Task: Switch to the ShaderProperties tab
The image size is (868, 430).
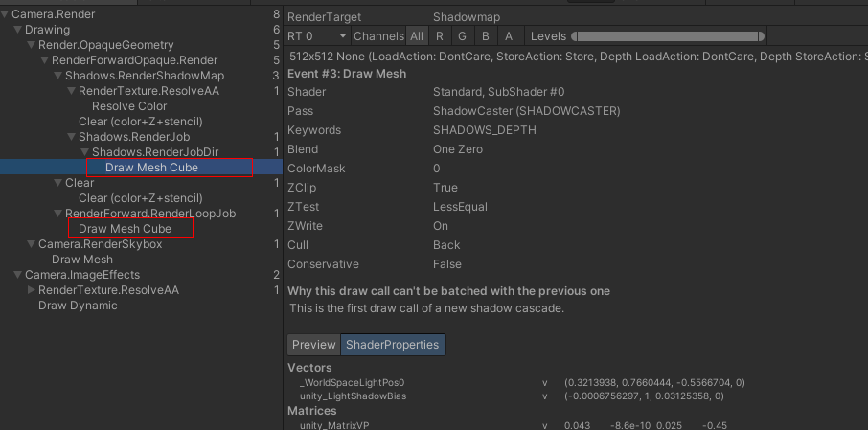Action: click(393, 345)
